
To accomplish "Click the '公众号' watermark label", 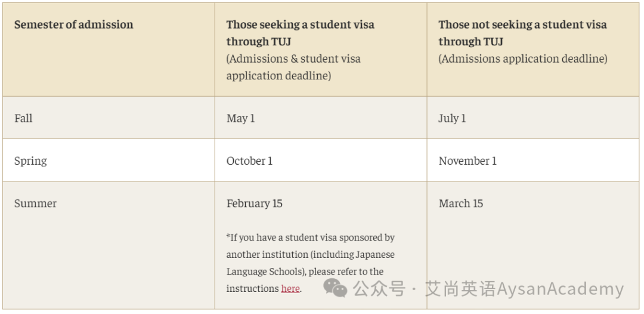I will (379, 288).
